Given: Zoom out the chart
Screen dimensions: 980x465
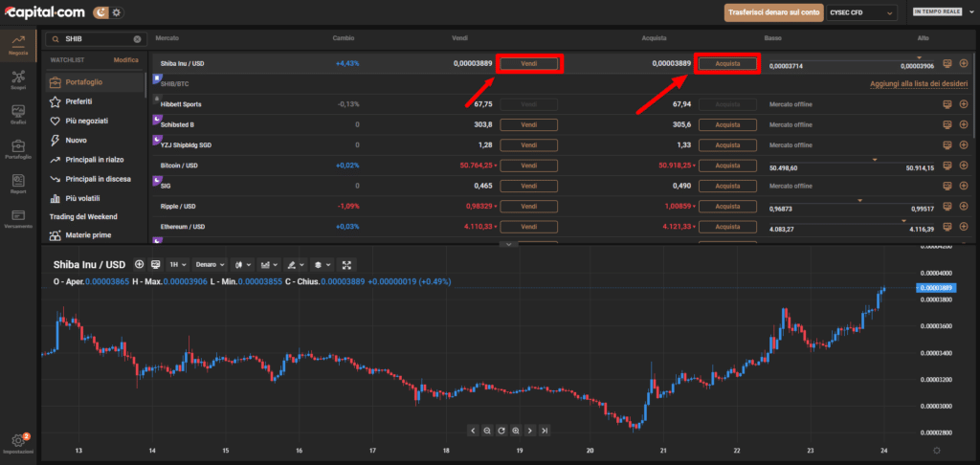Looking at the screenshot, I should (x=487, y=430).
